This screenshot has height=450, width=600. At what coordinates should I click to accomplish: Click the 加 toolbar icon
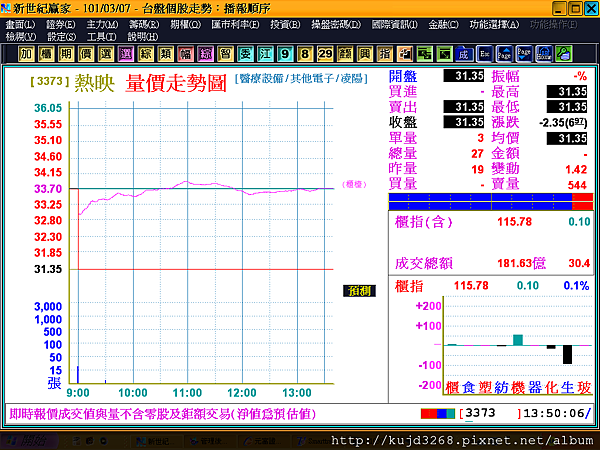tap(26, 54)
